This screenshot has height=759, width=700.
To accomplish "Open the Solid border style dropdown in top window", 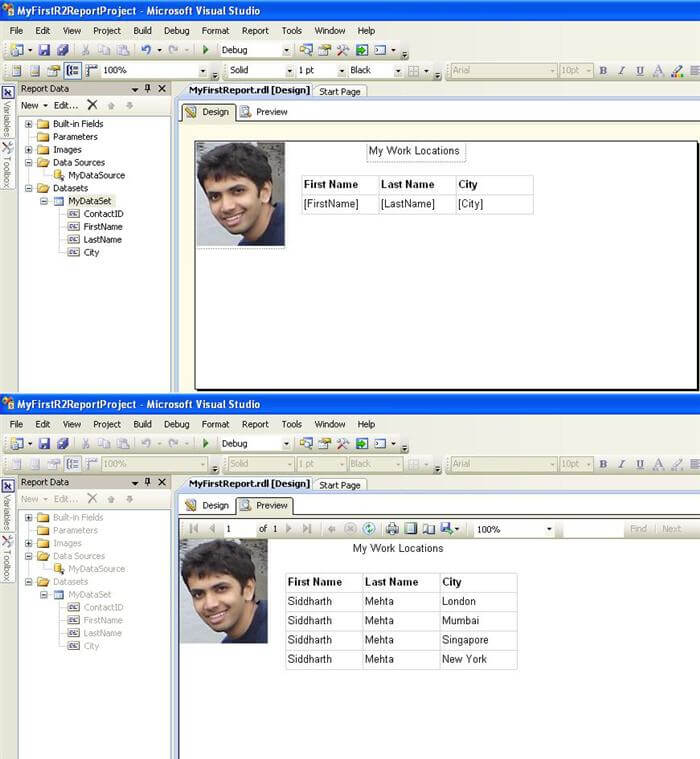I will (289, 71).
